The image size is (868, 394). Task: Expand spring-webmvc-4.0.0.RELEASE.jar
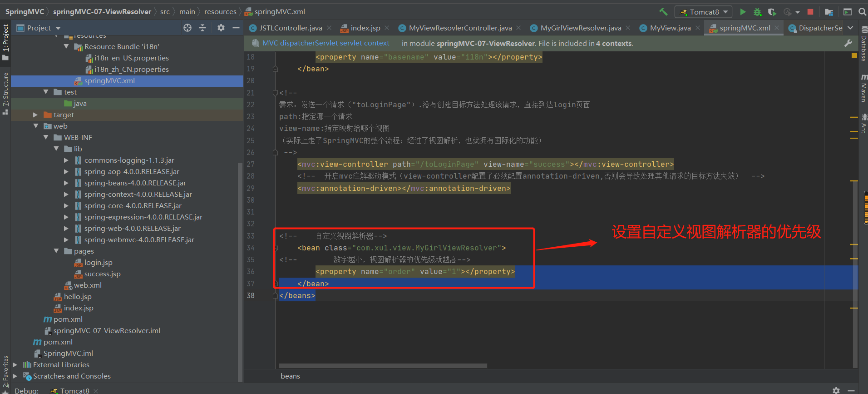tap(66, 240)
